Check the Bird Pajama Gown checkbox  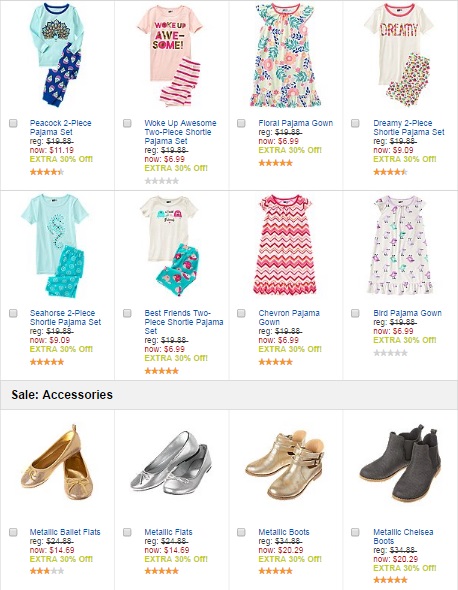355,313
